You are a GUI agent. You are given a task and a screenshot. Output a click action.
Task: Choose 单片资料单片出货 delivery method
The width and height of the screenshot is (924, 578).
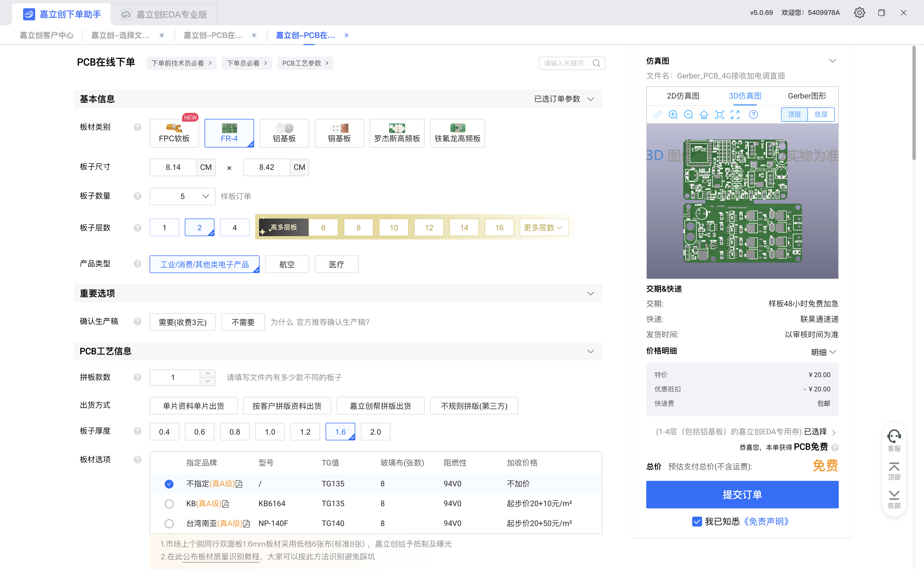pyautogui.click(x=194, y=406)
